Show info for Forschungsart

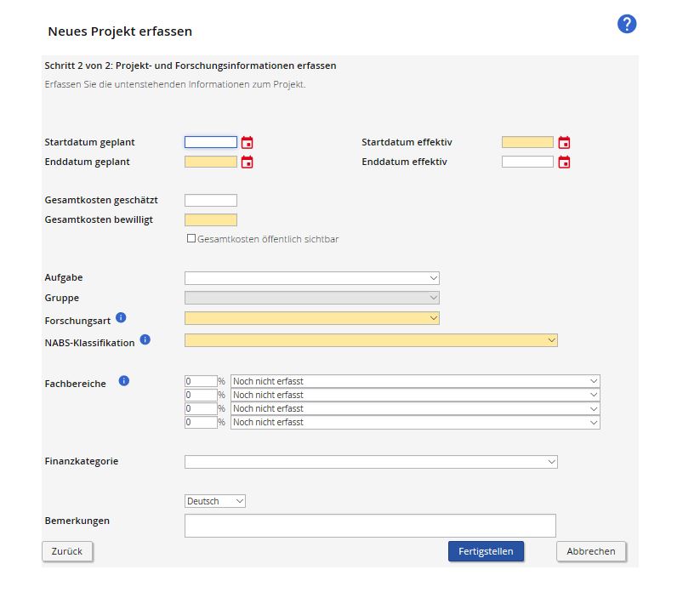pos(121,317)
